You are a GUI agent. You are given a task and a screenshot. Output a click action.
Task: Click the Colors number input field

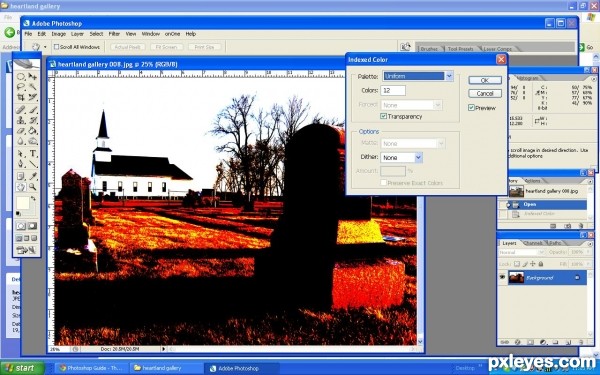pos(393,90)
